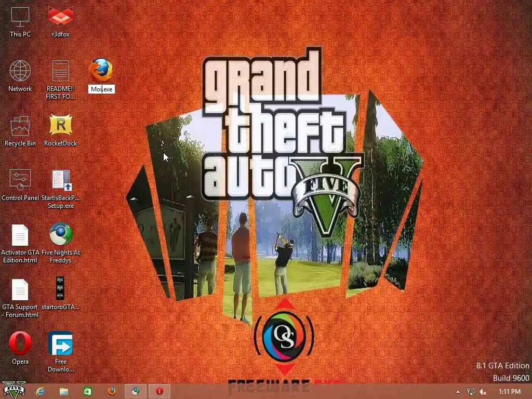Viewport: 532px width, 399px height.
Task: Select Activator GTA Edition.html file
Action: click(x=20, y=244)
